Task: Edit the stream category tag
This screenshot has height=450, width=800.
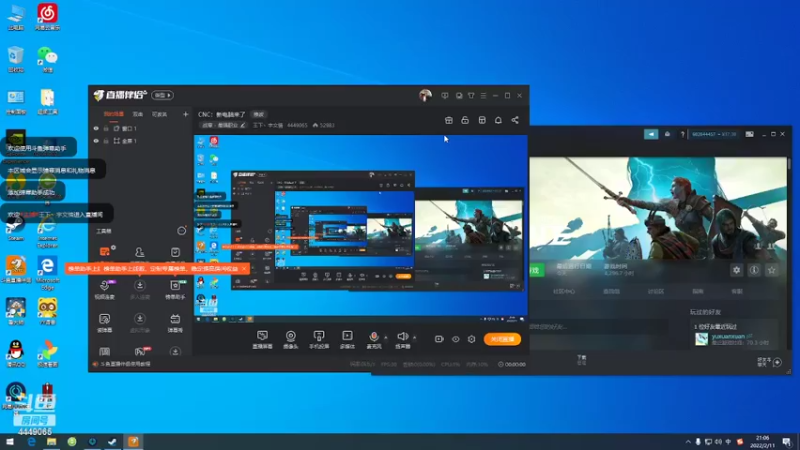Action: point(223,125)
